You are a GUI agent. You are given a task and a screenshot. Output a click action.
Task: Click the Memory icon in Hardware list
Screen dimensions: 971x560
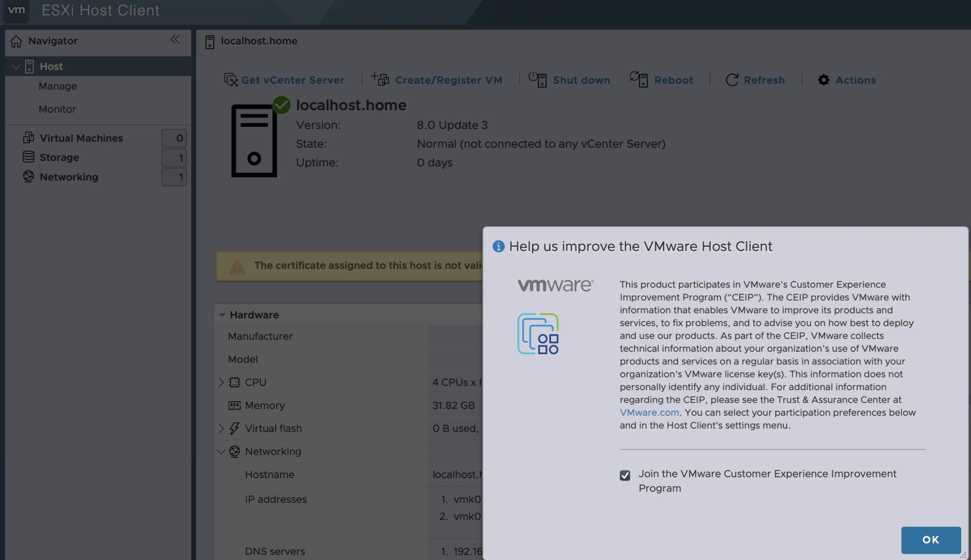click(x=235, y=405)
